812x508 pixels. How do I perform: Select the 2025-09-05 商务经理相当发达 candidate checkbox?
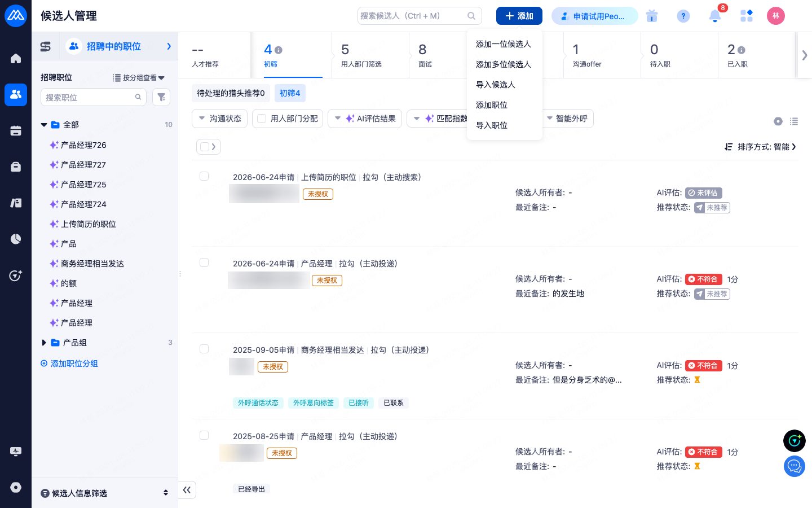(204, 349)
